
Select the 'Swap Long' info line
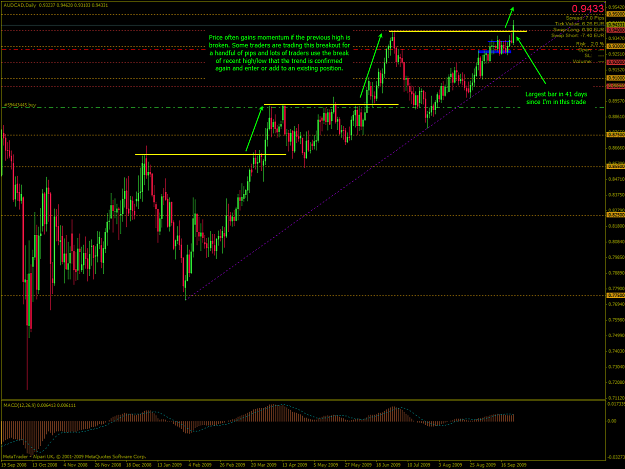click(580, 29)
